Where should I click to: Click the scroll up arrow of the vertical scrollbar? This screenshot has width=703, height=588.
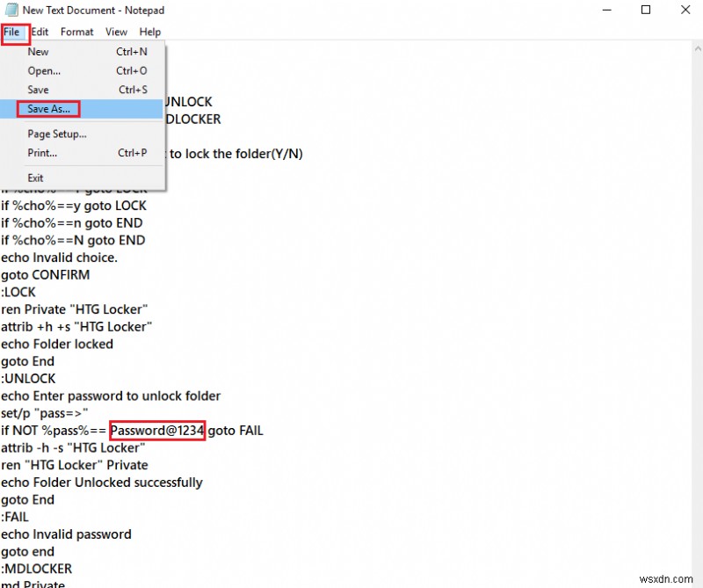[x=698, y=48]
